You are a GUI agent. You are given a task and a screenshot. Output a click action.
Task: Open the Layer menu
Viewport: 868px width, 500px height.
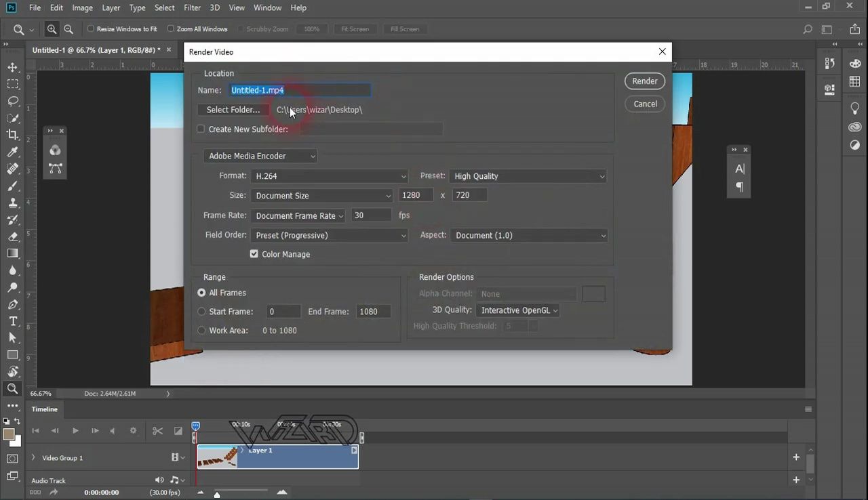tap(111, 7)
